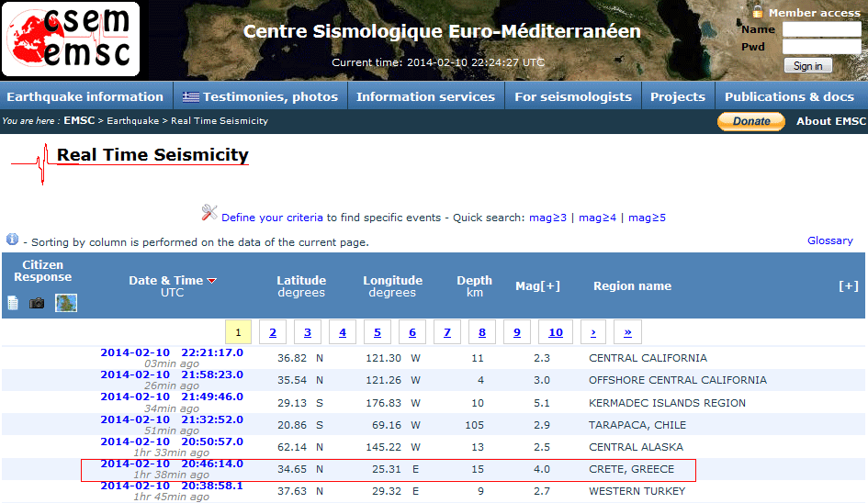Click the blue info icon near sorting note
868x503 pixels.
click(12, 240)
